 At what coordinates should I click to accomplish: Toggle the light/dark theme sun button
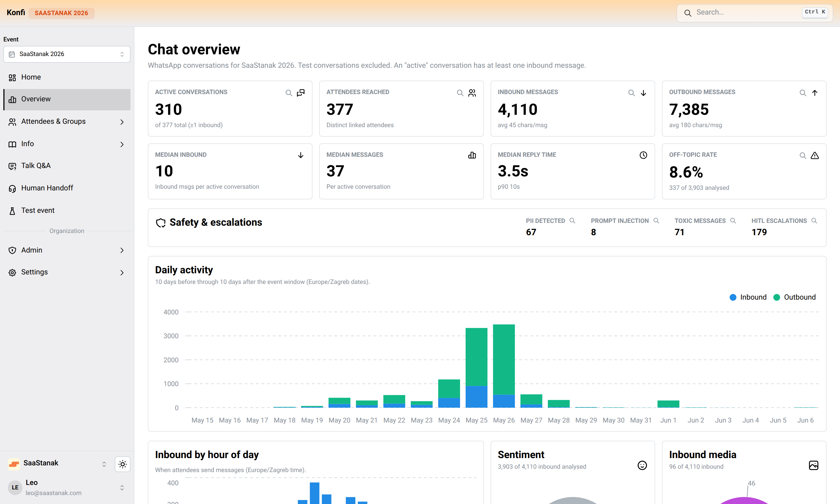[x=123, y=464]
